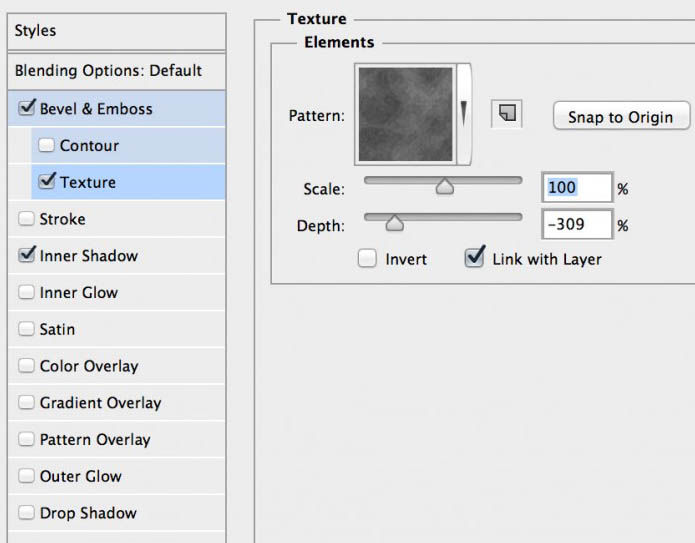Enable the Gradient Overlay checkbox

tap(26, 402)
